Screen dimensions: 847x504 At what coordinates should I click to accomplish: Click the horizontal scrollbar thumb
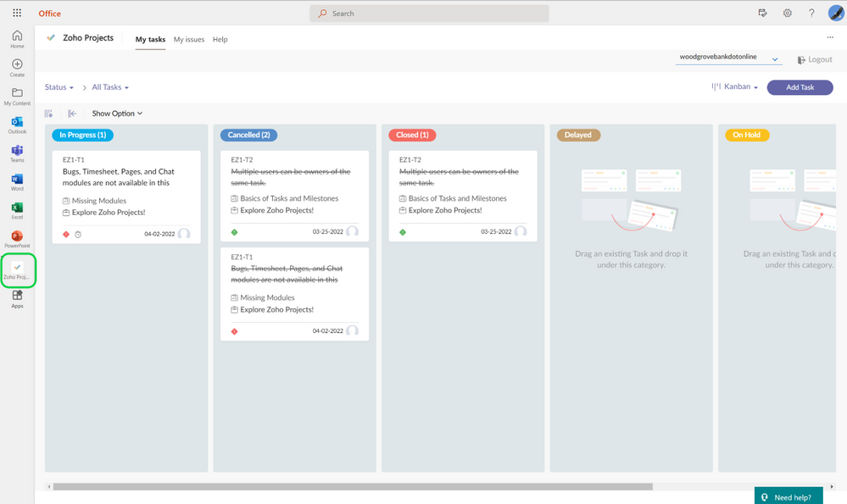coord(353,487)
